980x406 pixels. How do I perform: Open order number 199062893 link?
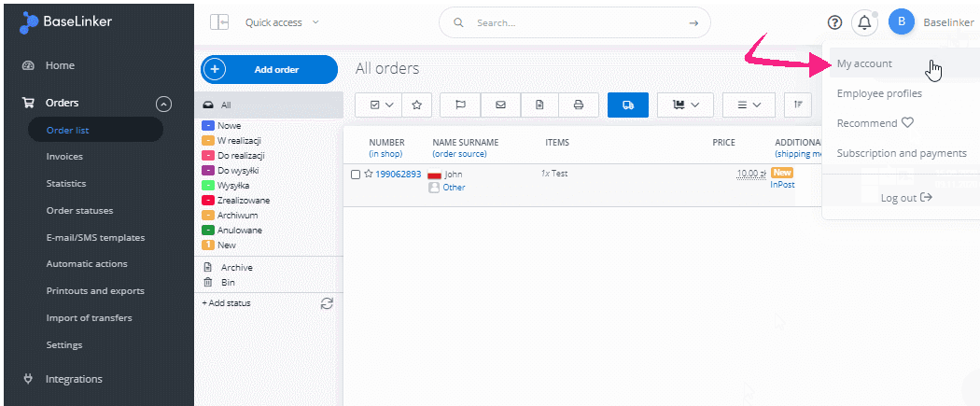[398, 175]
